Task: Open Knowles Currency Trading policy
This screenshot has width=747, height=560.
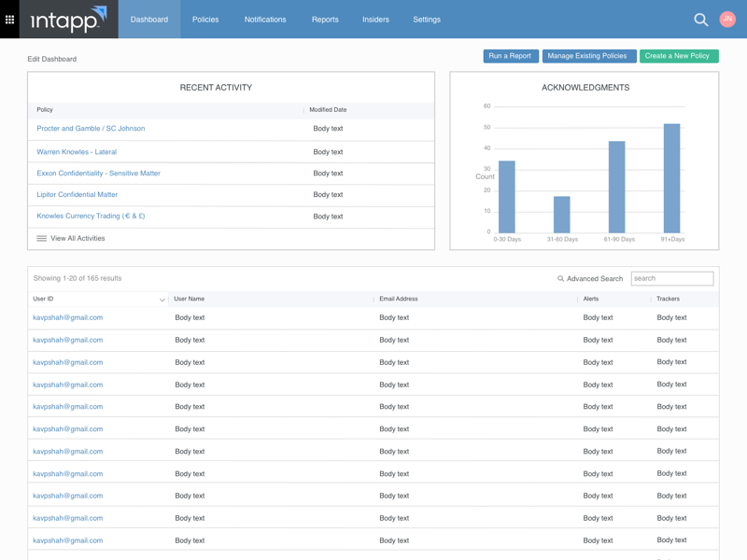Action: (91, 217)
